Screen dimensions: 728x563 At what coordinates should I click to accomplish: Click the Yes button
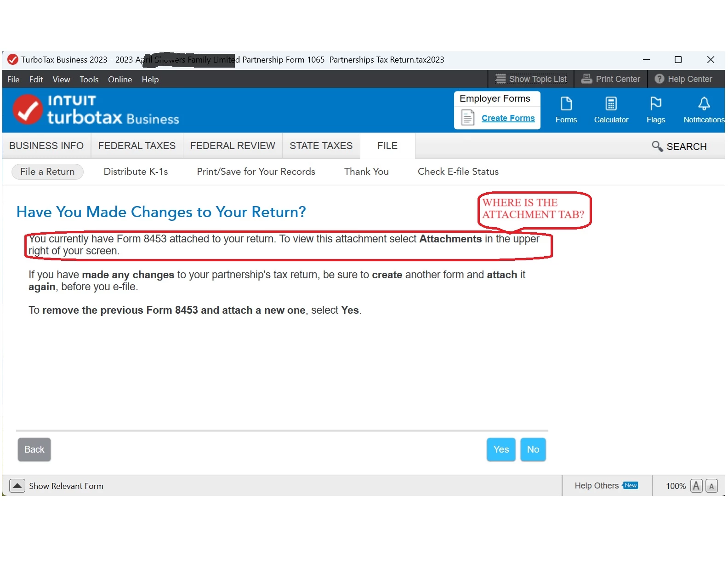point(501,449)
